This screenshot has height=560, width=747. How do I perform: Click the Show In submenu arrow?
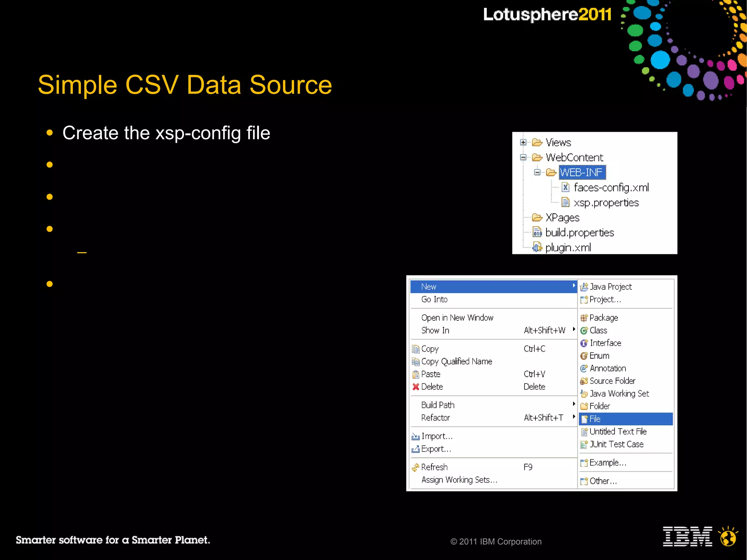574,329
